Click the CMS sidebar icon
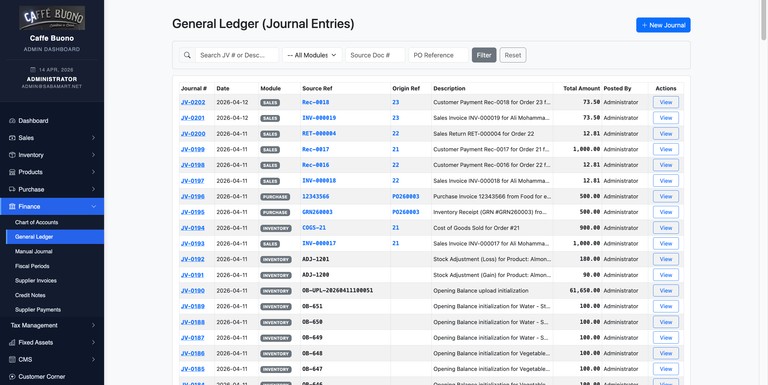Viewport: 768px width, 385px height. tap(12, 360)
